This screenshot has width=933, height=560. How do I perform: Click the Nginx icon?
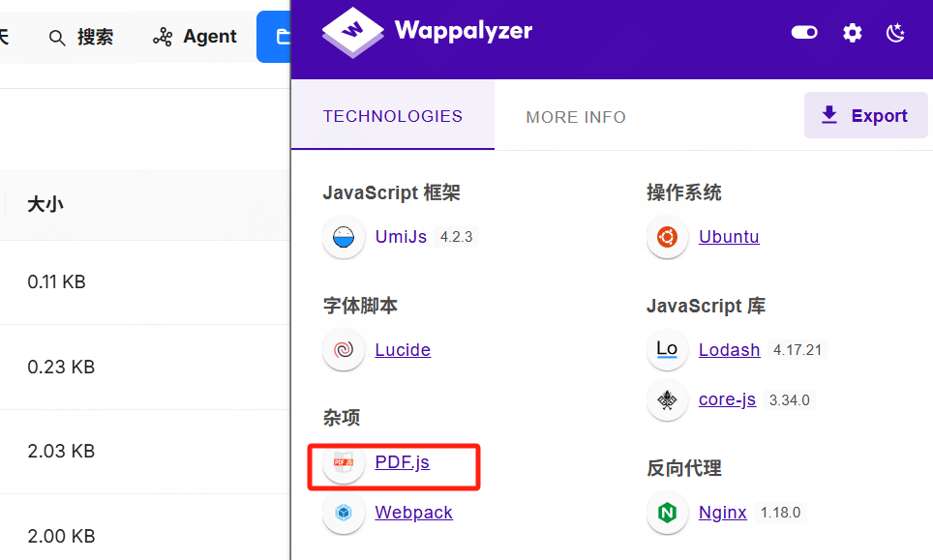pos(667,513)
